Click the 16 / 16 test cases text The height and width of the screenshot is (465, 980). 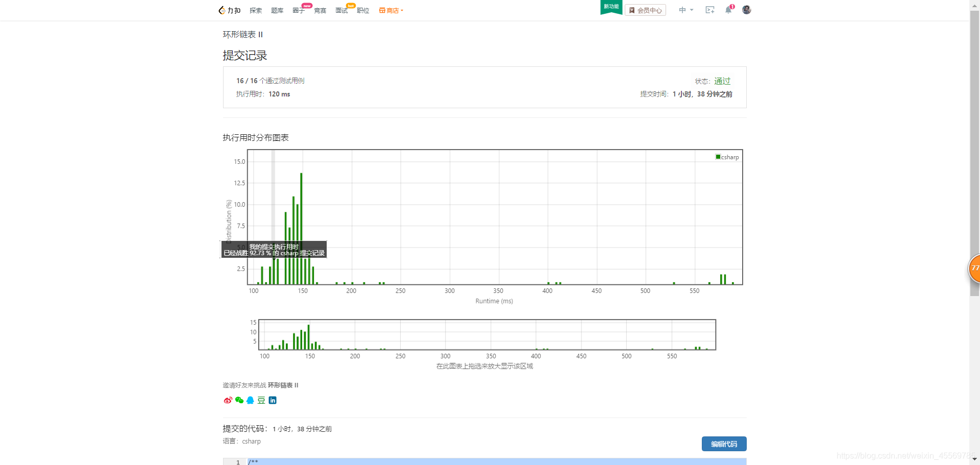pyautogui.click(x=270, y=81)
